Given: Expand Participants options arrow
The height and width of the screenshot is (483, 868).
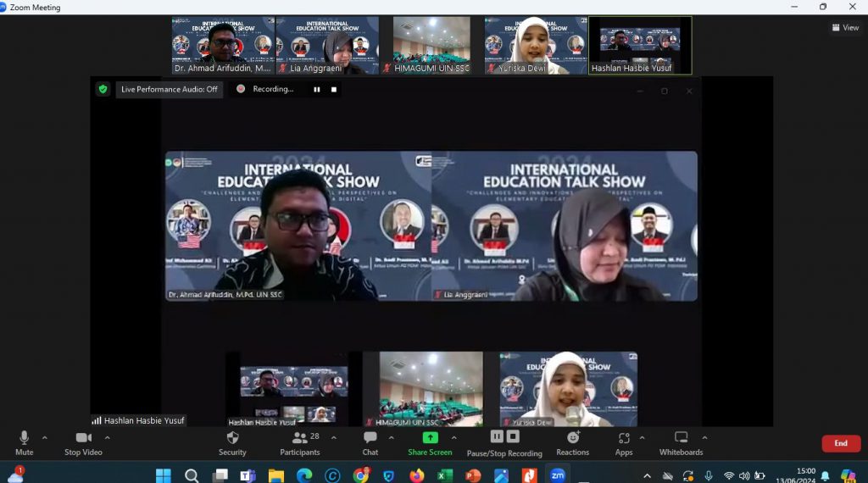Looking at the screenshot, I should [334, 437].
